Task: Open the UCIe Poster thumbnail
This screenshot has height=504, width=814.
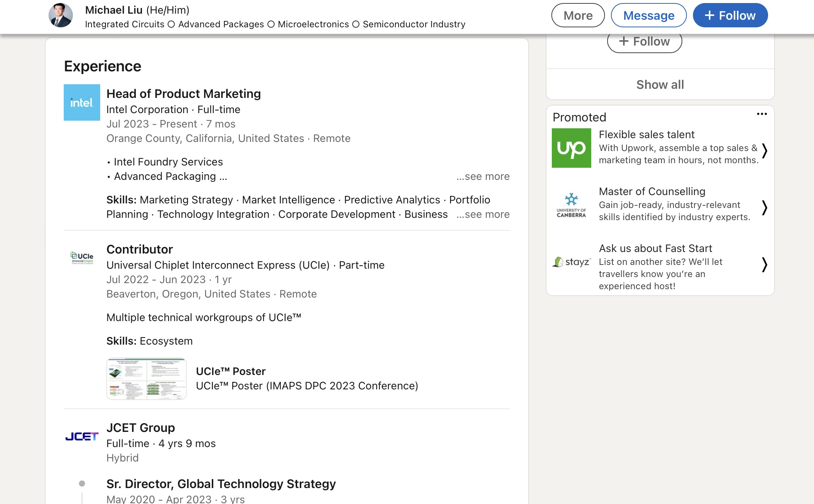Action: coord(146,379)
